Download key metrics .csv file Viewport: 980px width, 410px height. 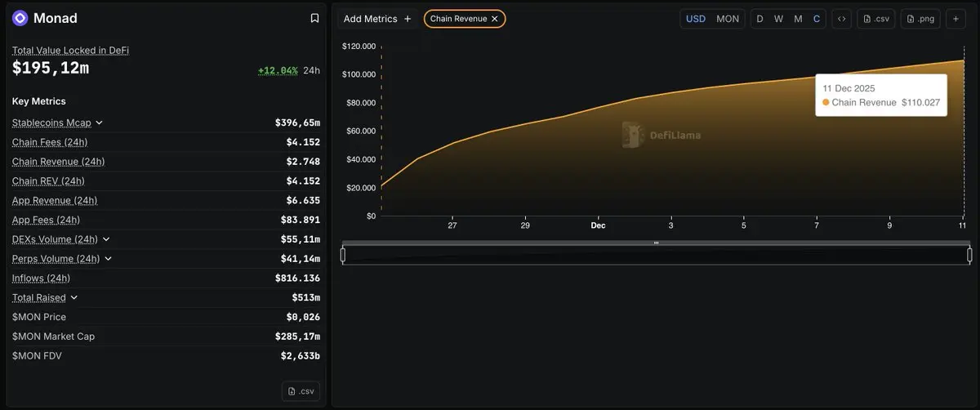coord(301,391)
